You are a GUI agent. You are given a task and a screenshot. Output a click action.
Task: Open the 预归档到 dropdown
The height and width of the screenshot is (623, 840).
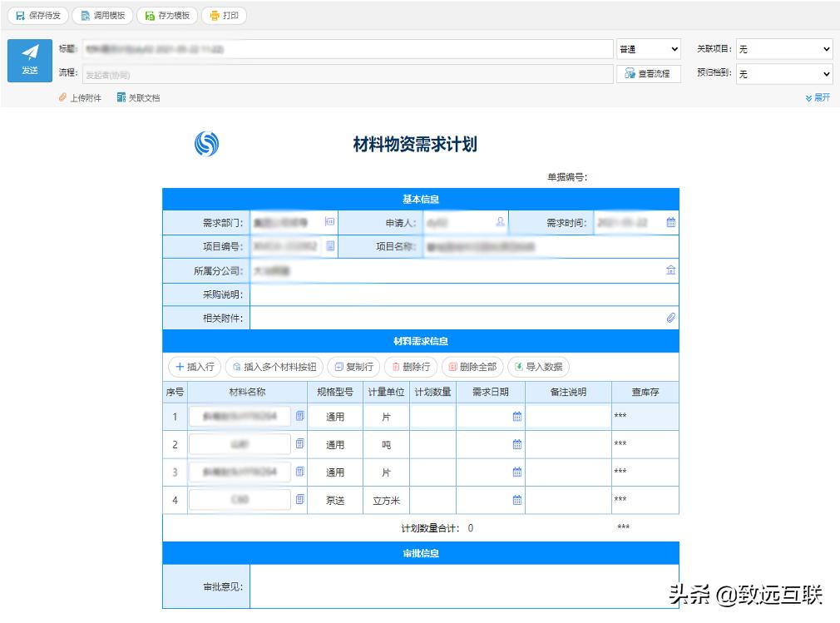click(x=783, y=74)
